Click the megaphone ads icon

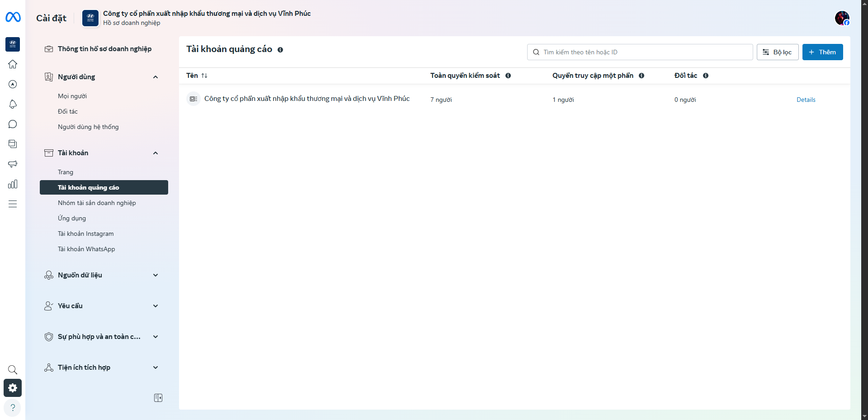click(13, 164)
